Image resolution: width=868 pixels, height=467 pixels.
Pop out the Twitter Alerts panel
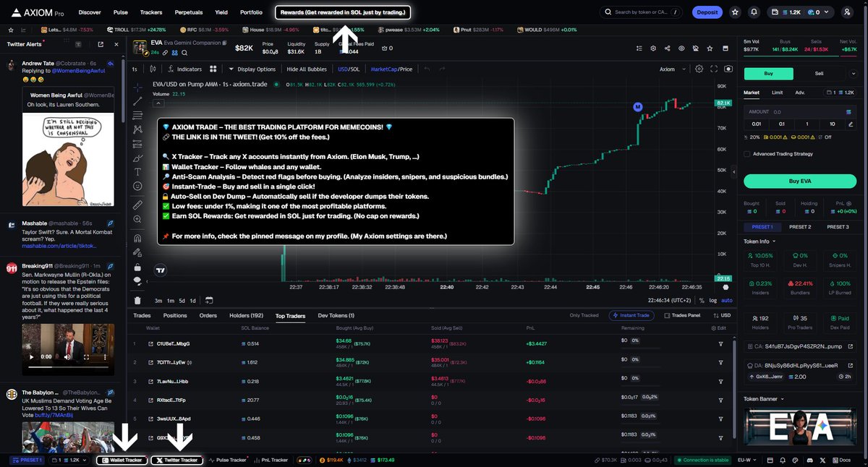click(101, 44)
